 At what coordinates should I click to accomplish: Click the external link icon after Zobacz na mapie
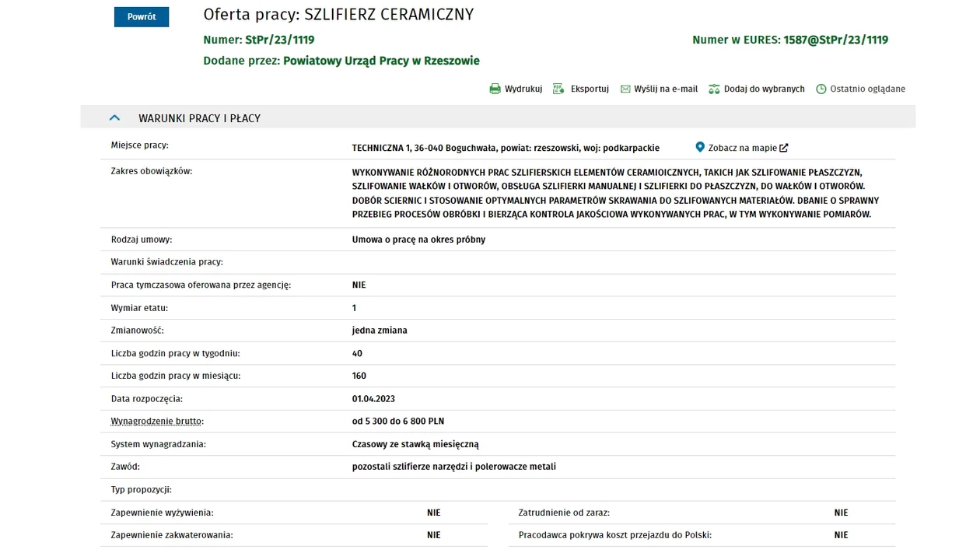pyautogui.click(x=784, y=148)
